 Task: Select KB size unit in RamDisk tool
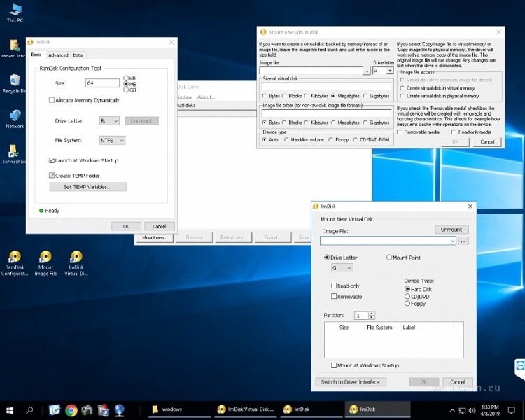click(126, 78)
